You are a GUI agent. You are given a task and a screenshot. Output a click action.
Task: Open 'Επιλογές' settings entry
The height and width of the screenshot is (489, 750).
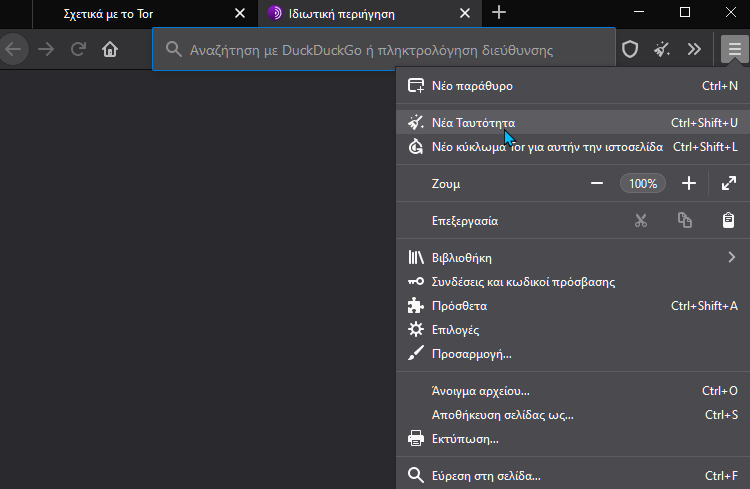pyautogui.click(x=573, y=330)
